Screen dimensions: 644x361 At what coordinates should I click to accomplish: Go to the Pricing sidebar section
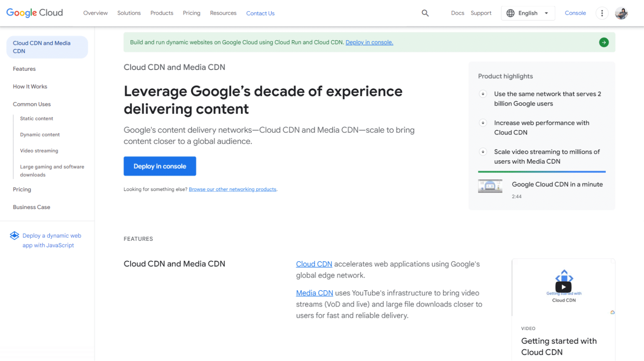pyautogui.click(x=22, y=189)
